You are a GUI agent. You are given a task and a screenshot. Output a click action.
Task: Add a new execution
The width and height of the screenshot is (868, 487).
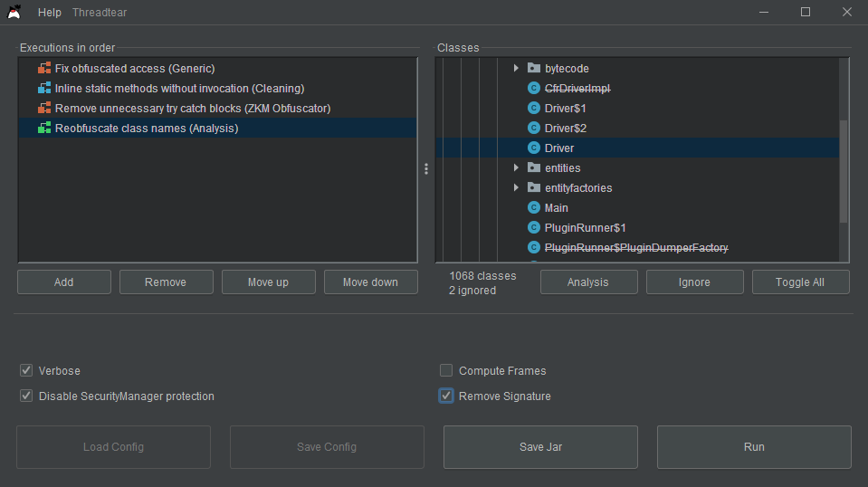(64, 282)
